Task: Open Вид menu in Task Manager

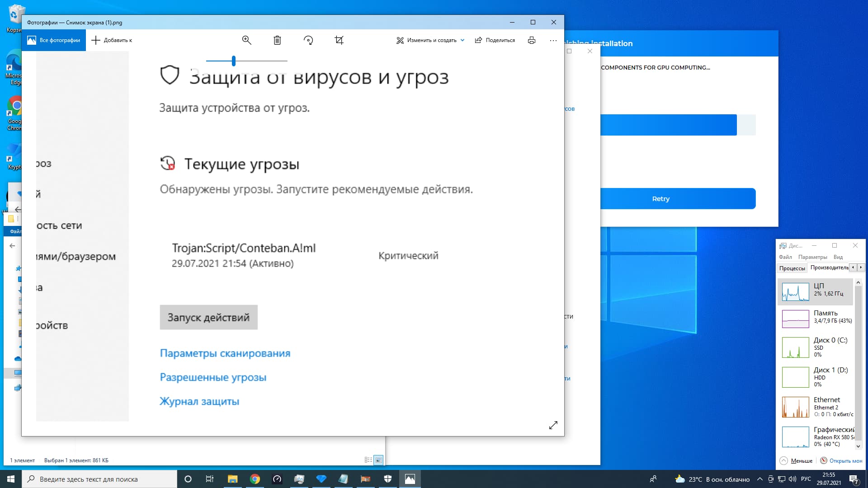Action: (x=838, y=257)
